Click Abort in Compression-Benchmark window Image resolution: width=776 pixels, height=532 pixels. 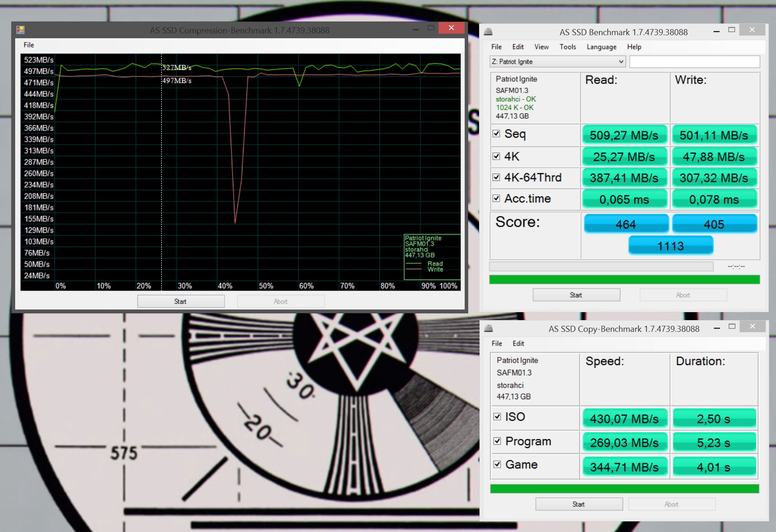281,302
